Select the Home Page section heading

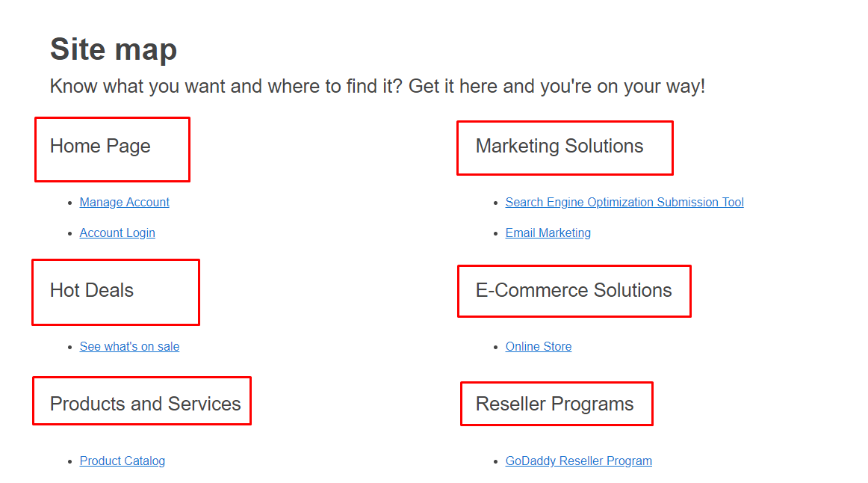click(99, 146)
